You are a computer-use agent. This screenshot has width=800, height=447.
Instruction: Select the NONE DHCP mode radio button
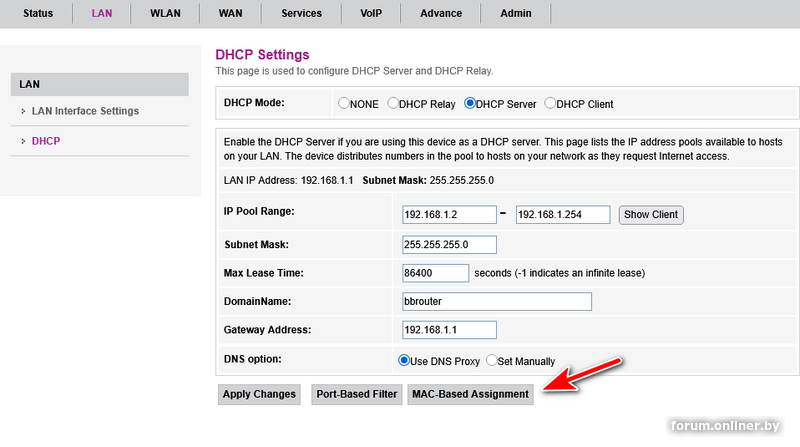click(344, 103)
